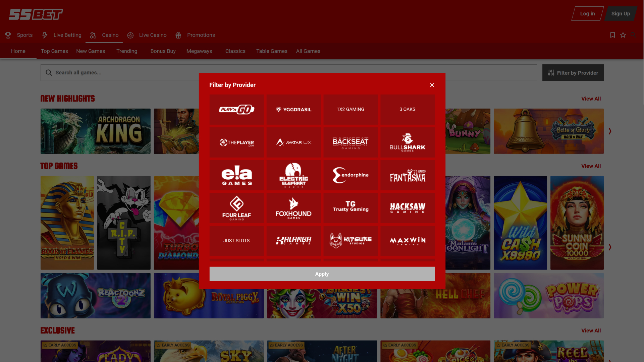Switch to the Top Games tab

click(54, 51)
